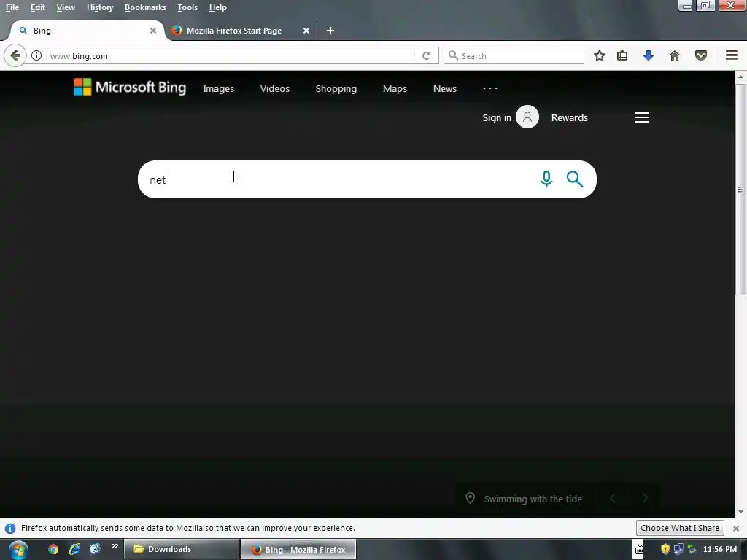
Task: Open Bing News link
Action: 444,88
